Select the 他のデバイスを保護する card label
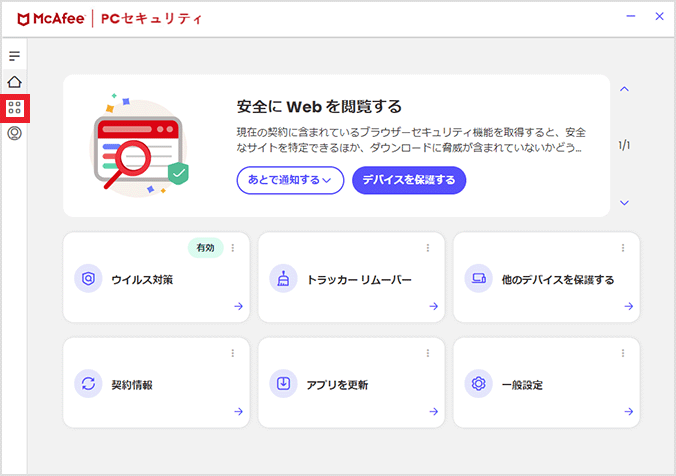 [558, 280]
